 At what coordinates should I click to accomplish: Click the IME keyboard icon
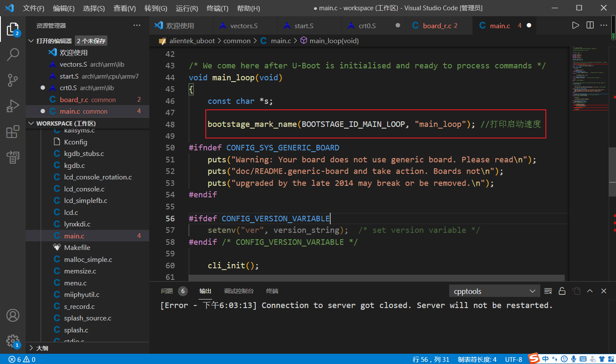coord(583,359)
